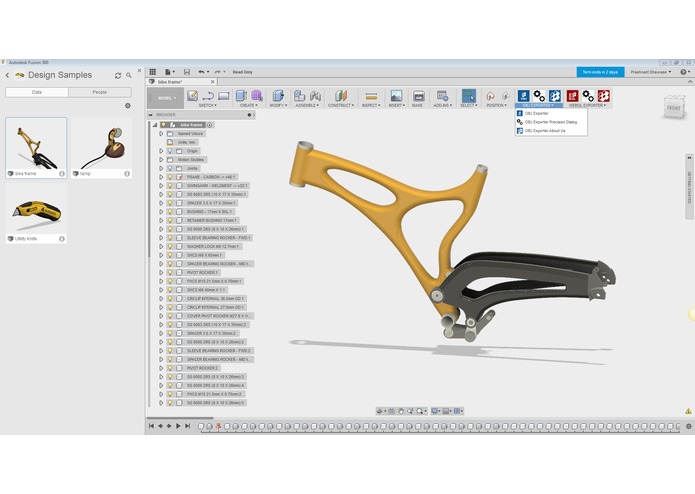Click the Make 3D print icon
Viewport: 695px width, 494px height.
coord(418,96)
